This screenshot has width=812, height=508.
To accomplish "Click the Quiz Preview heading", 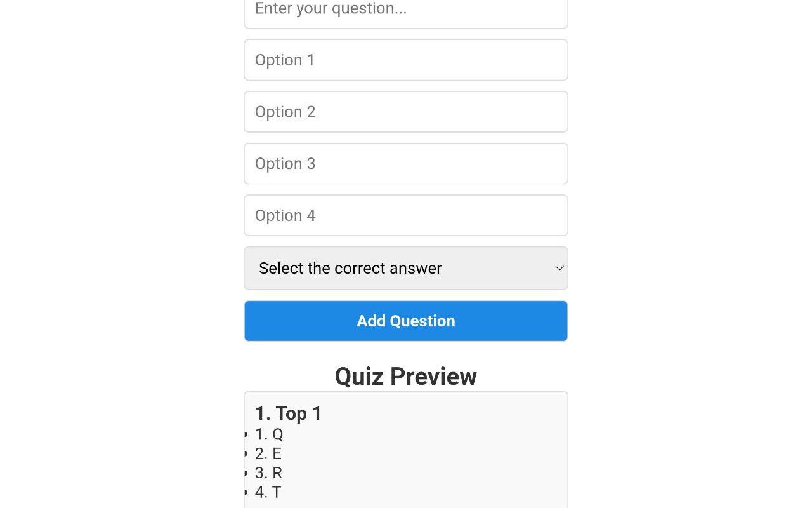I will (405, 376).
